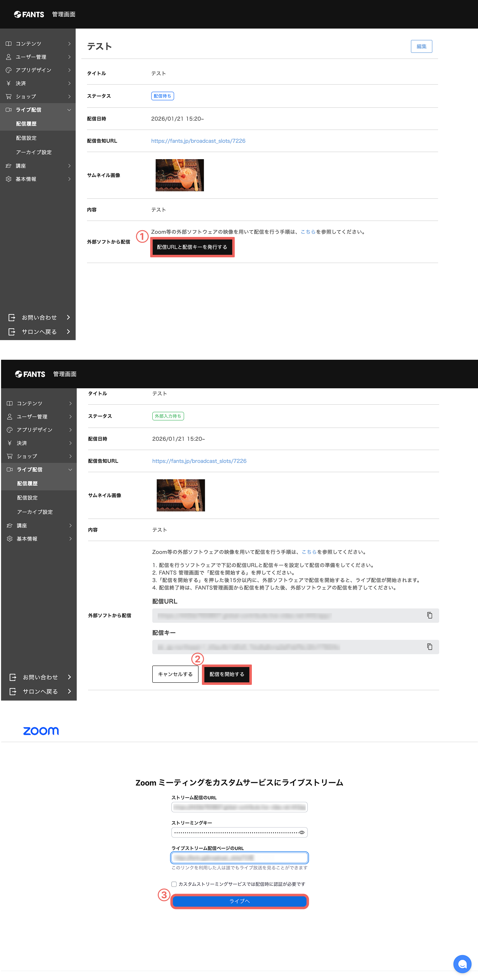Click 配信URLと配信キーを発行する button
Image resolution: width=478 pixels, height=980 pixels.
coord(192,247)
